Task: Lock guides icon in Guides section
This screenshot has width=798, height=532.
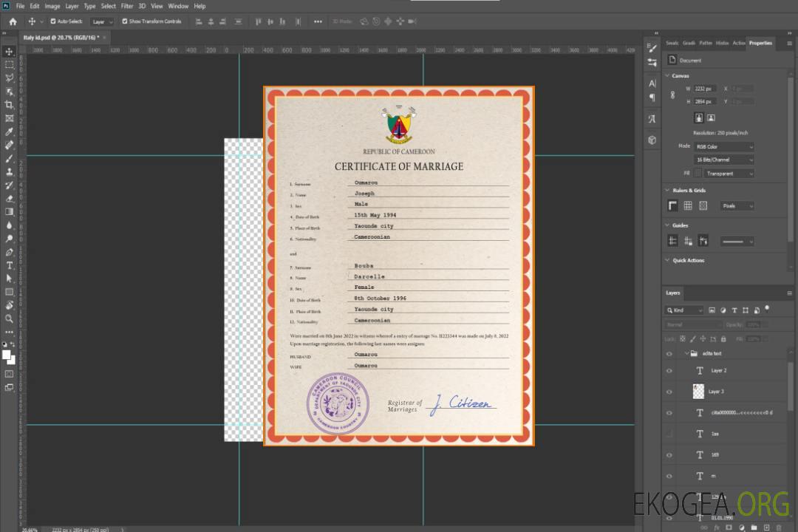Action: pyautogui.click(x=688, y=241)
